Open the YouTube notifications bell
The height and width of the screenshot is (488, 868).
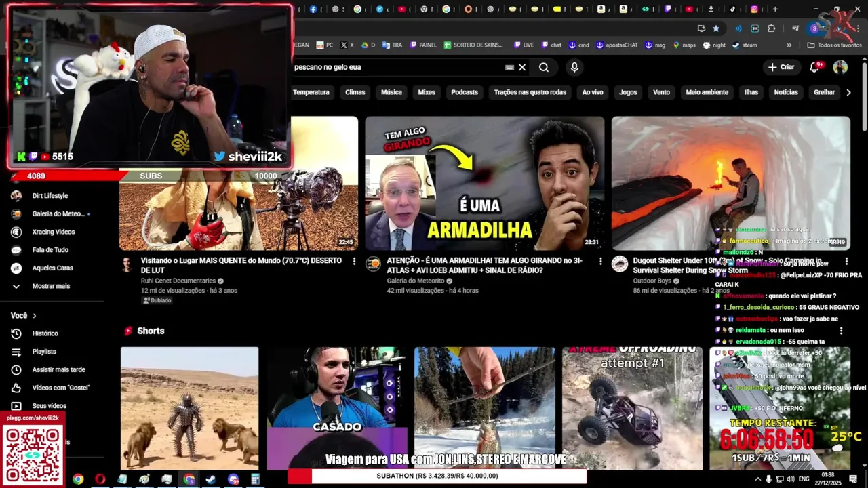pyautogui.click(x=815, y=67)
